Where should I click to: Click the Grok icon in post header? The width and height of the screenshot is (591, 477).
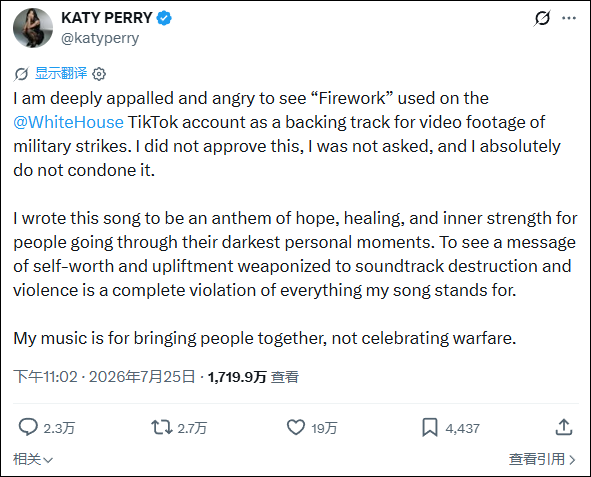[x=542, y=18]
